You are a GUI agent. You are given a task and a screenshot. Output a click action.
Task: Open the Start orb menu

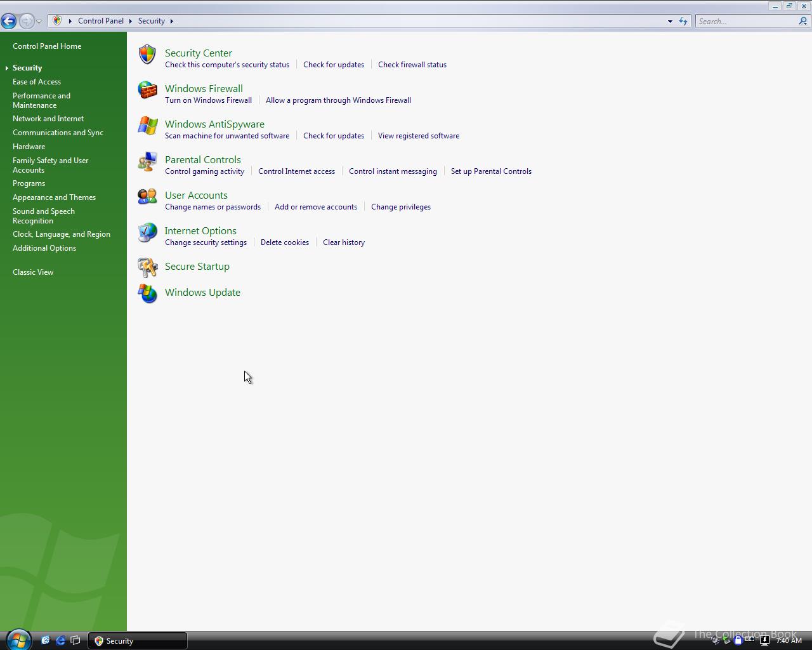(x=18, y=640)
